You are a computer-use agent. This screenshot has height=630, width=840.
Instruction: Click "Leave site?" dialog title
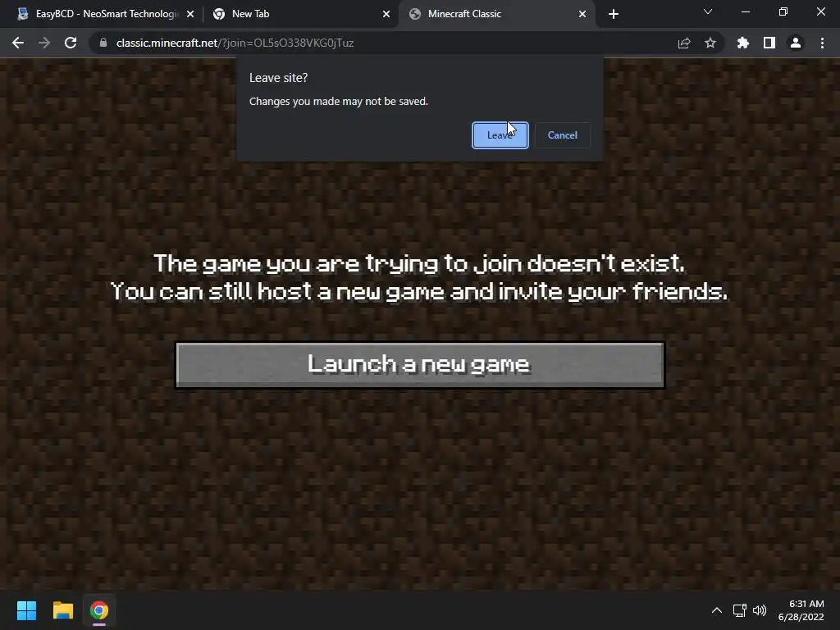[x=279, y=78]
